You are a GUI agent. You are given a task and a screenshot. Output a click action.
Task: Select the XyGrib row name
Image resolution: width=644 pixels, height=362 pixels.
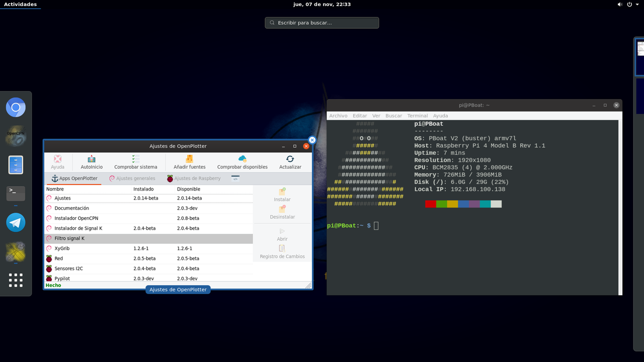coord(62,248)
